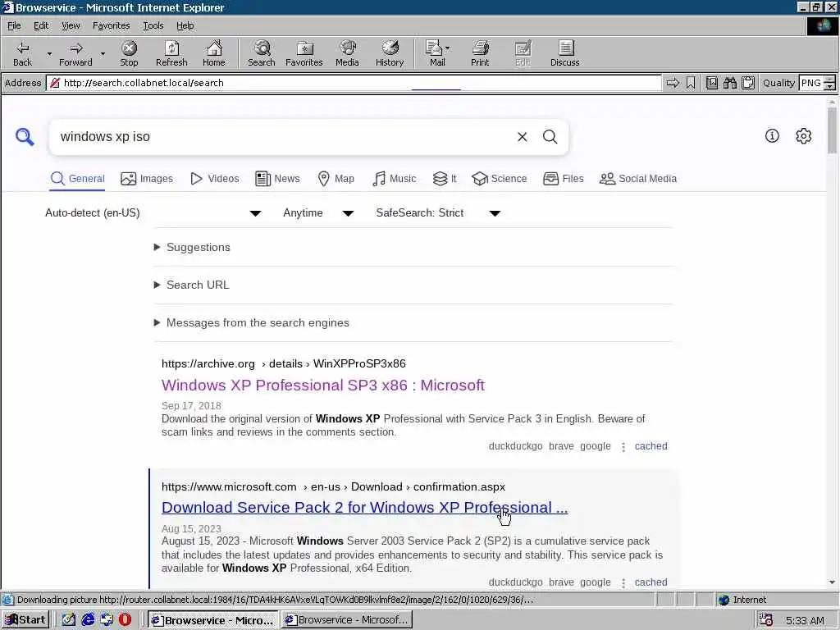Clear the search query with X

pos(523,137)
